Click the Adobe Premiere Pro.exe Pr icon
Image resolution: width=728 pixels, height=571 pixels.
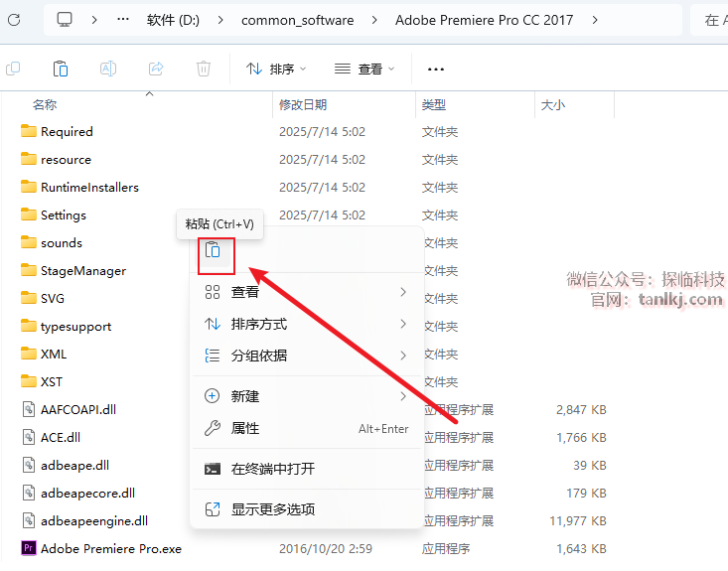click(x=29, y=548)
